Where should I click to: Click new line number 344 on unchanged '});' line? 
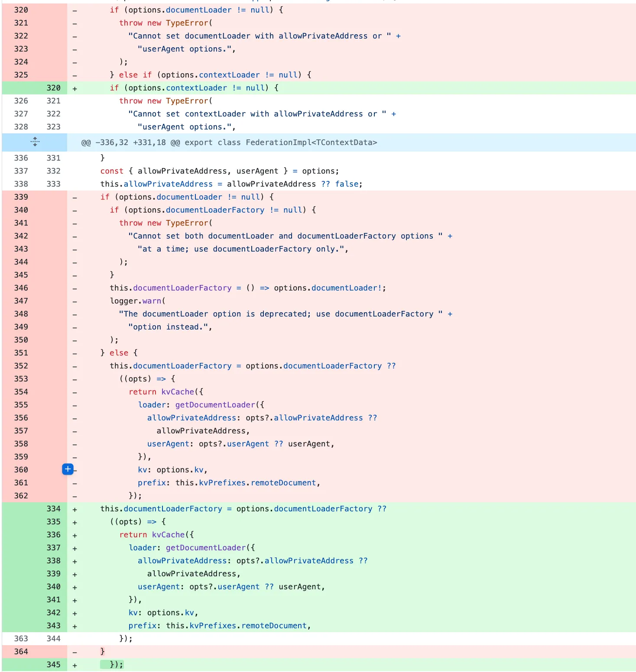click(53, 639)
